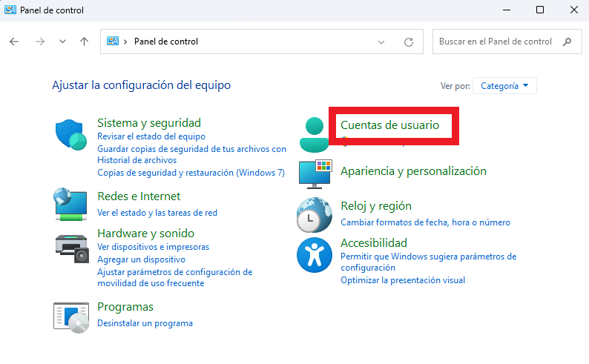Maximize the Panel de control window
The width and height of the screenshot is (589, 364).
pyautogui.click(x=540, y=10)
